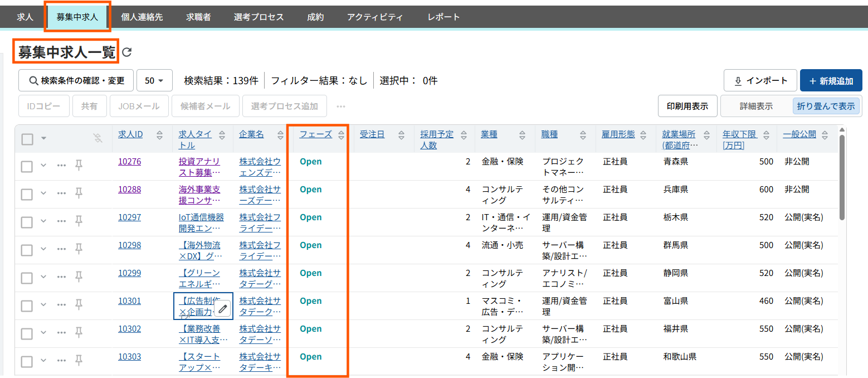868x378 pixels.
Task: Switch to 詳細表示 view mode
Action: pyautogui.click(x=756, y=106)
